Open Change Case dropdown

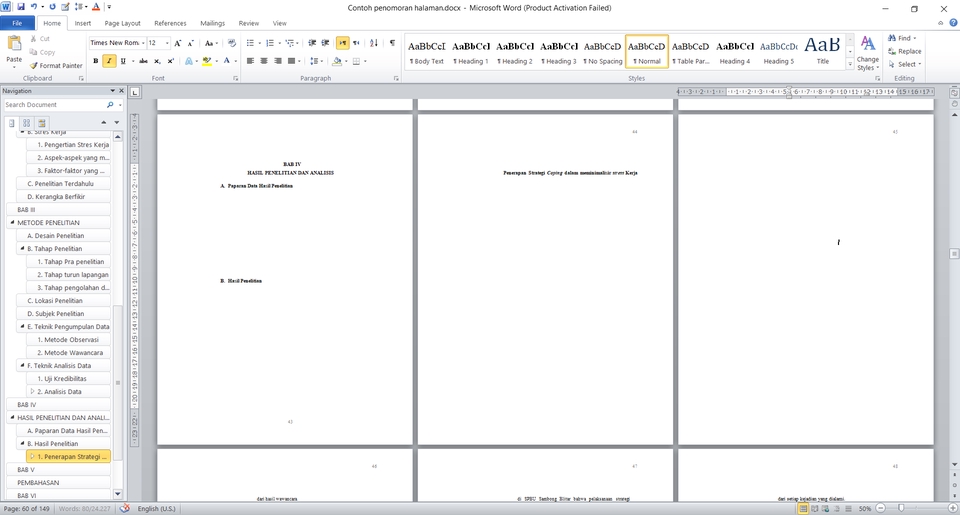click(x=211, y=43)
